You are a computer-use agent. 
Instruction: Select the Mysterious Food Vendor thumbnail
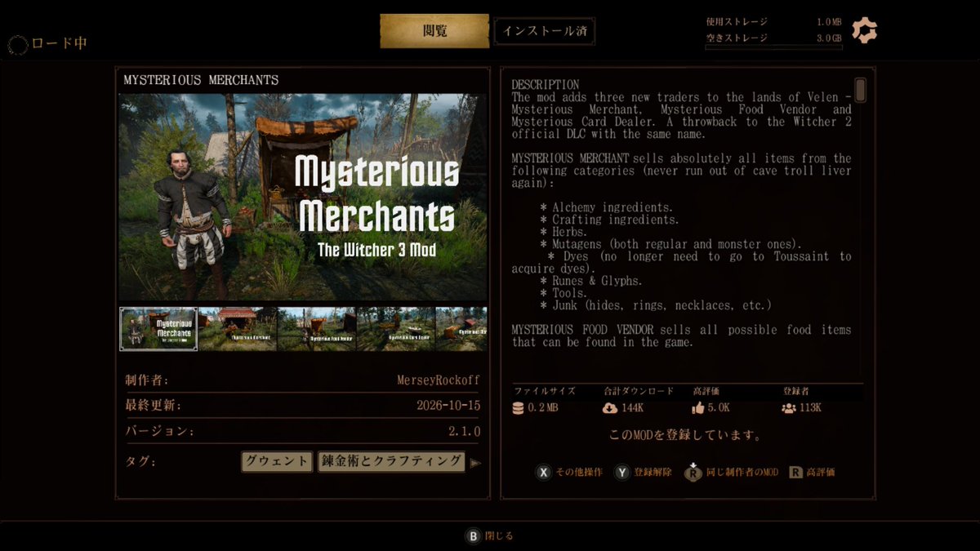(x=317, y=329)
